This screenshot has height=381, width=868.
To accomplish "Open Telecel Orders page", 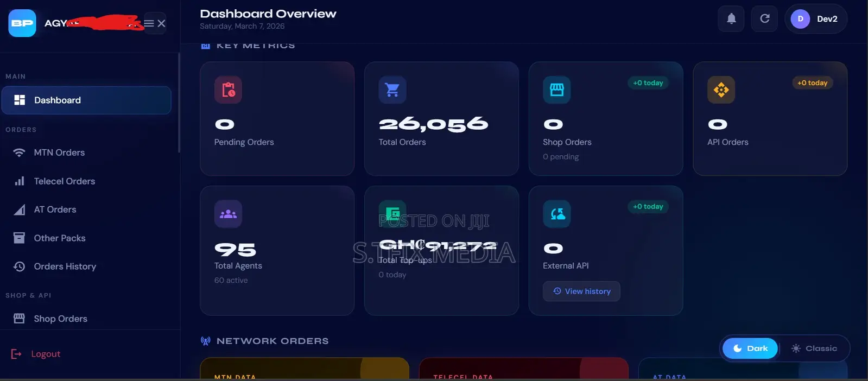I will point(86,181).
